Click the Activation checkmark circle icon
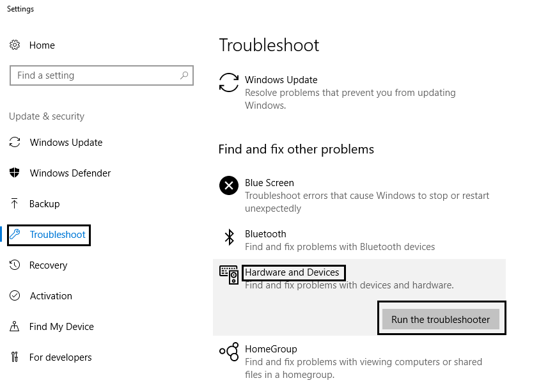The image size is (548, 392). coord(15,295)
